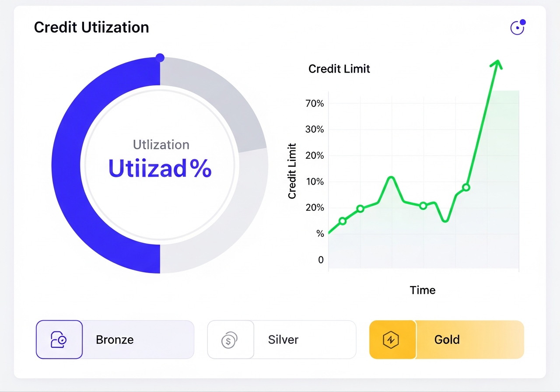Click the Utiizad% value in donut center
The height and width of the screenshot is (392, 560).
click(x=160, y=168)
